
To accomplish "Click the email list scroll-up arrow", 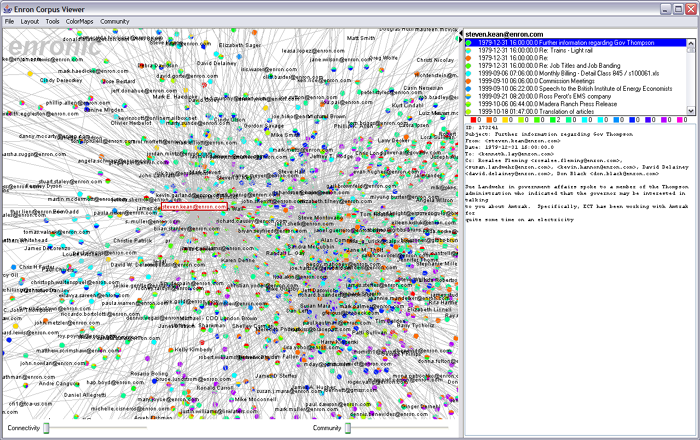I will [691, 43].
